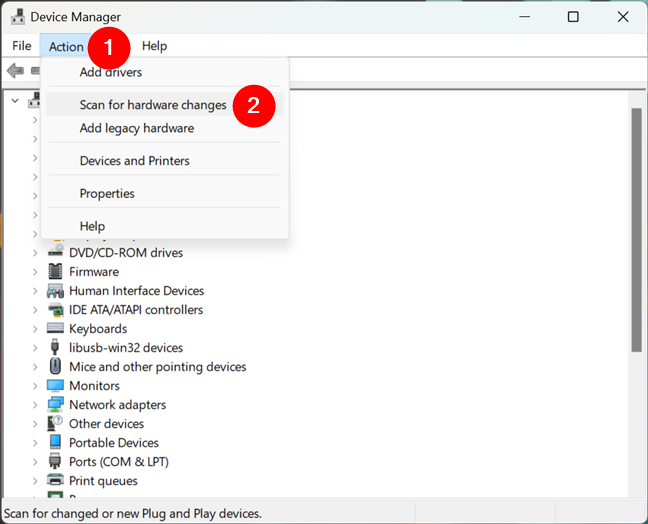Expand Print queues

point(35,481)
